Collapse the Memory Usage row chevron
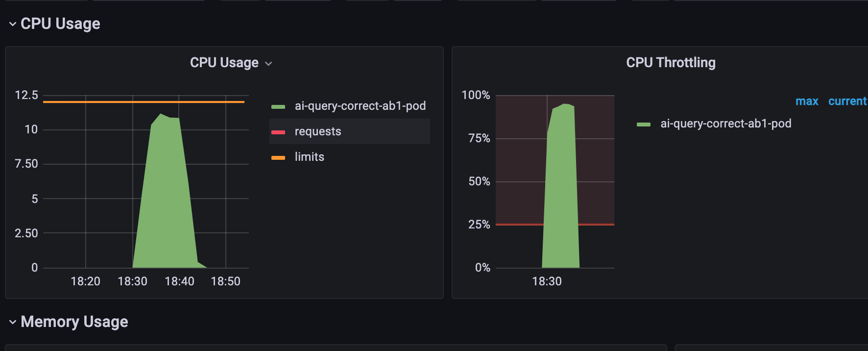Image resolution: width=868 pixels, height=351 pixels. tap(13, 322)
